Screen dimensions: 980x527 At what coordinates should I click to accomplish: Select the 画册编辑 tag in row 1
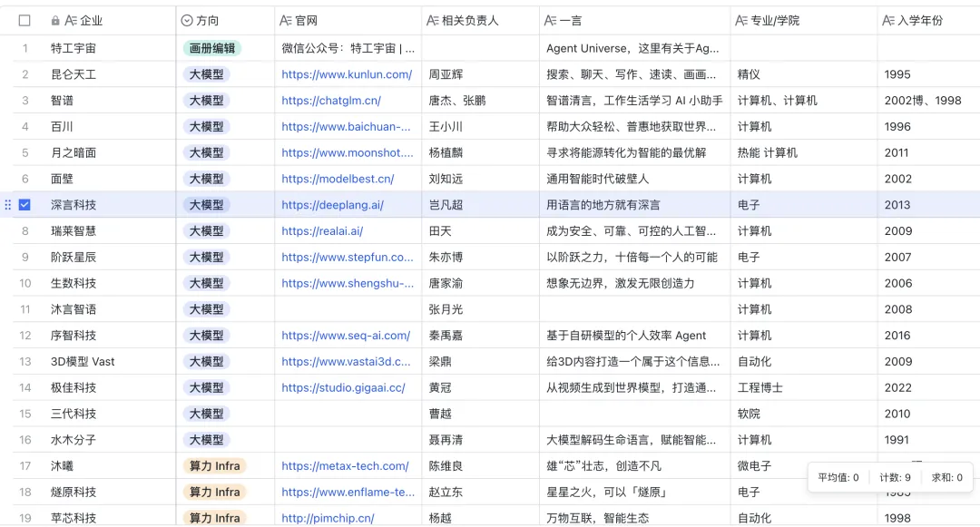pos(212,48)
